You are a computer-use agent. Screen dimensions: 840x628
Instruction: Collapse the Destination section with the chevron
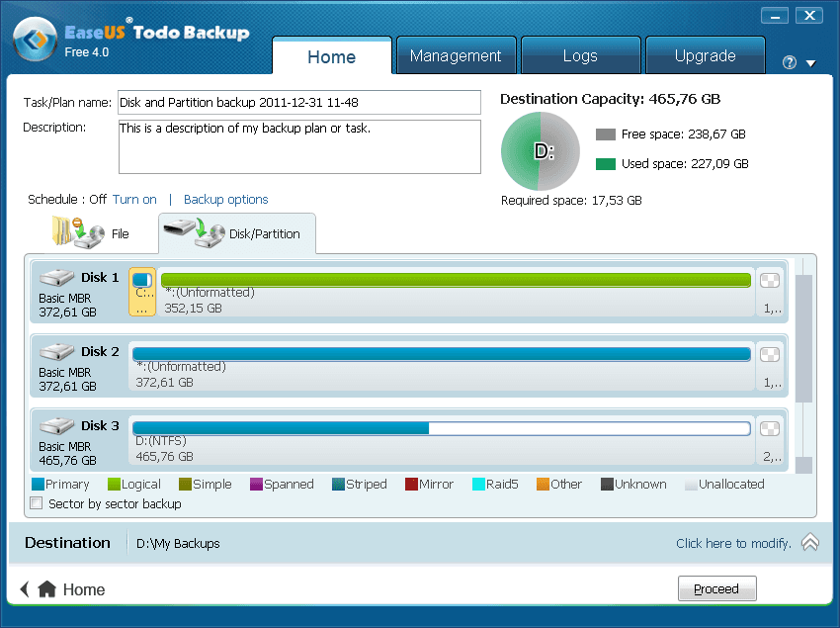pyautogui.click(x=809, y=542)
